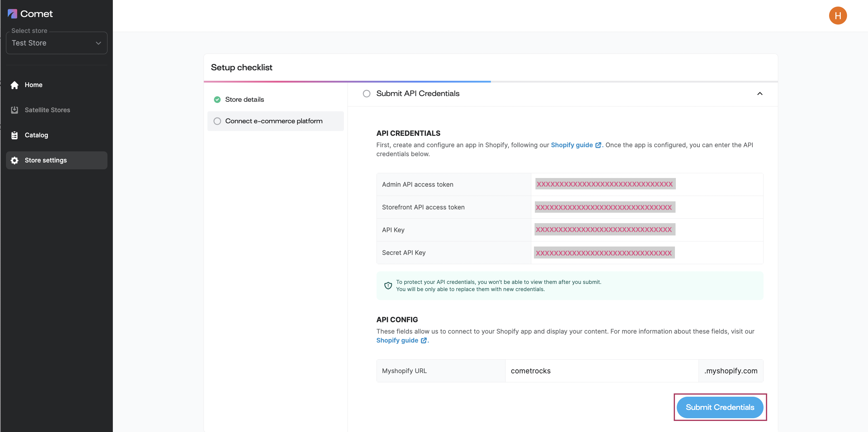
Task: Click the cometrocks Myshopify URL field
Action: [602, 370]
